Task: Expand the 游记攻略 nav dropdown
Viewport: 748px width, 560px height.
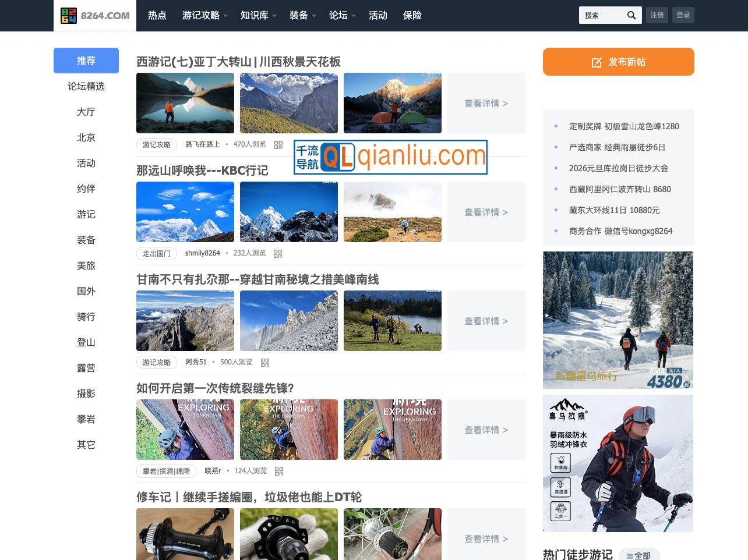Action: pyautogui.click(x=204, y=16)
